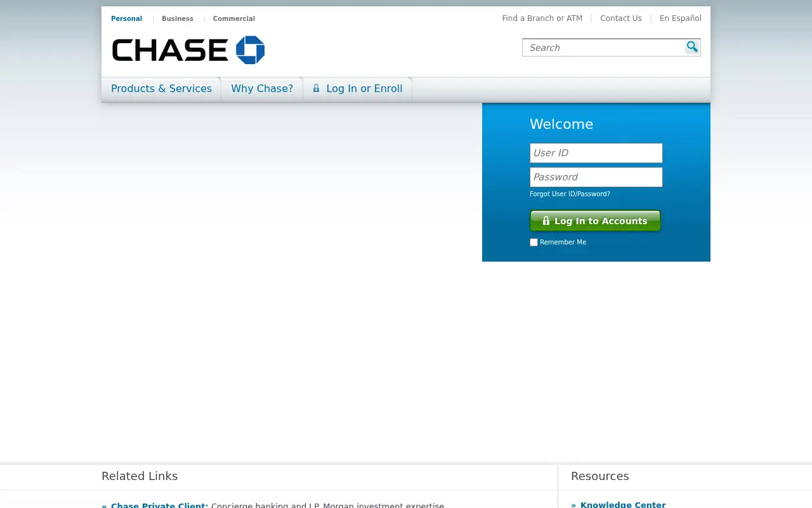Focus the Password input field
This screenshot has width=812, height=508.
[596, 177]
